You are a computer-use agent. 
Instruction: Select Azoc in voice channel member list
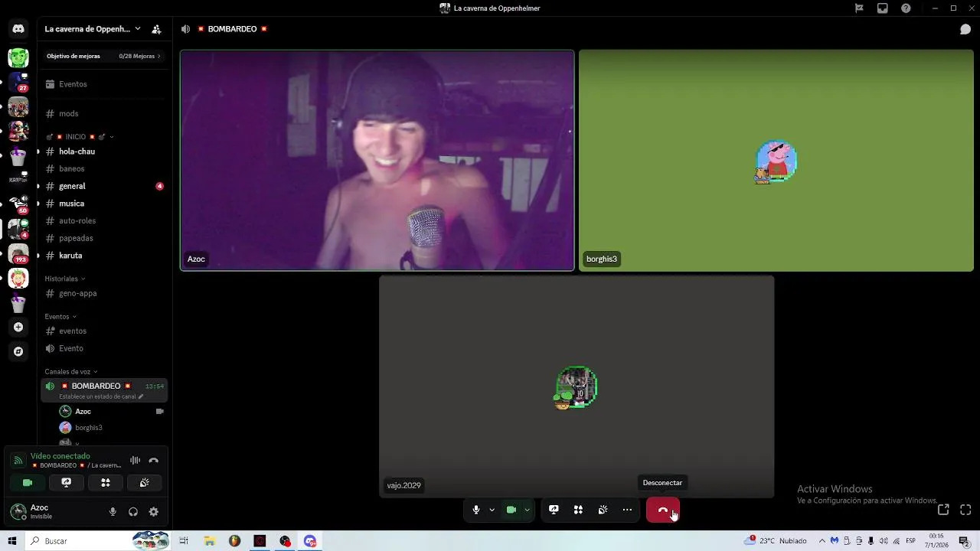click(113, 411)
